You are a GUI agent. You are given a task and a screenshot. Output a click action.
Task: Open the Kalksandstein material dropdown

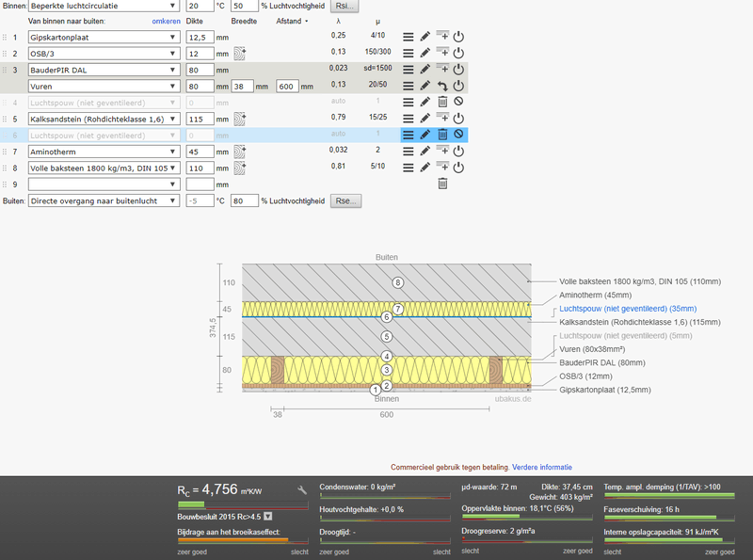pos(104,120)
